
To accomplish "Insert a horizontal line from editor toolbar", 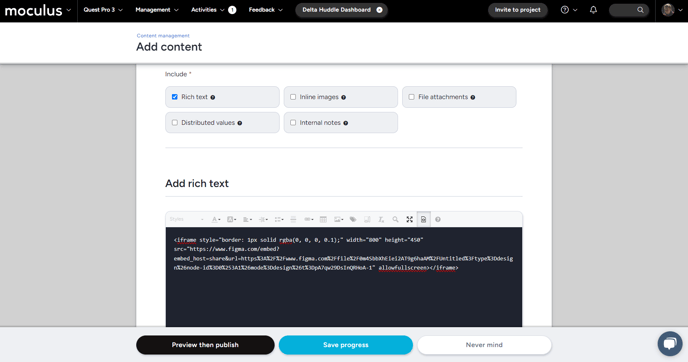I will click(294, 219).
